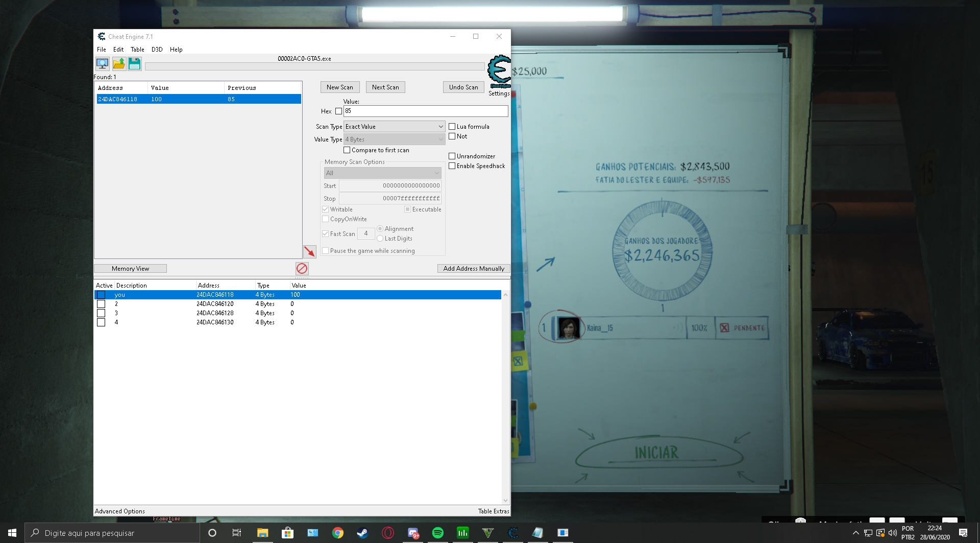Viewport: 980px width, 543px height.
Task: Click INICIAR on the heist board
Action: tap(657, 453)
